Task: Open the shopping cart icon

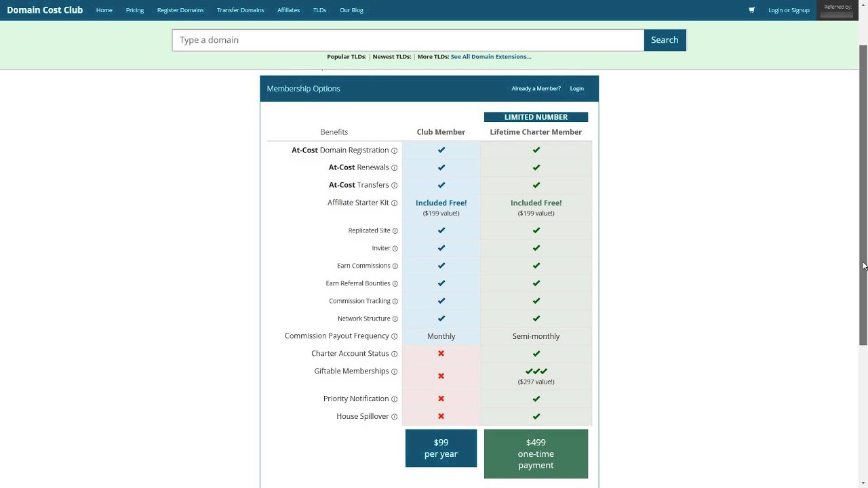Action: pos(751,10)
